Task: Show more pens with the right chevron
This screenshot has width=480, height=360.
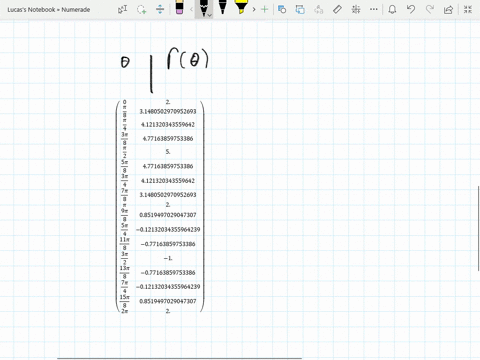Action: tap(254, 9)
